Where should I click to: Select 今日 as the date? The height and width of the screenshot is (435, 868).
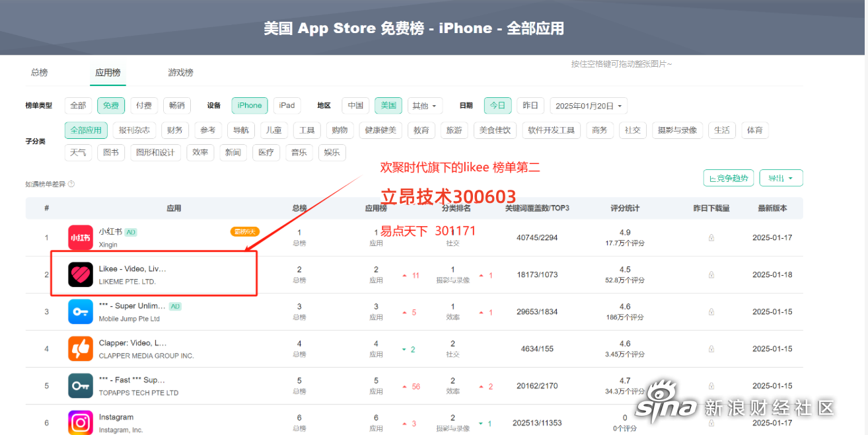pyautogui.click(x=498, y=106)
